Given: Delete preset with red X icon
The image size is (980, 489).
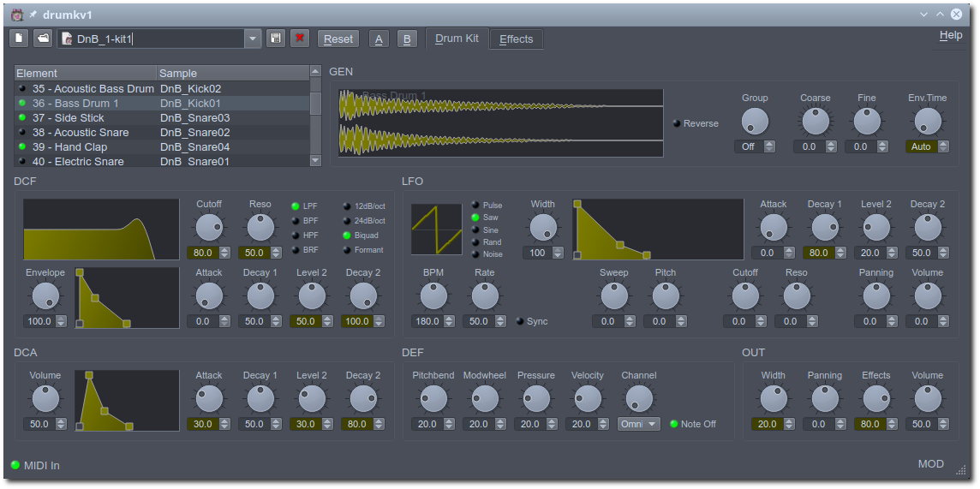Looking at the screenshot, I should (299, 39).
